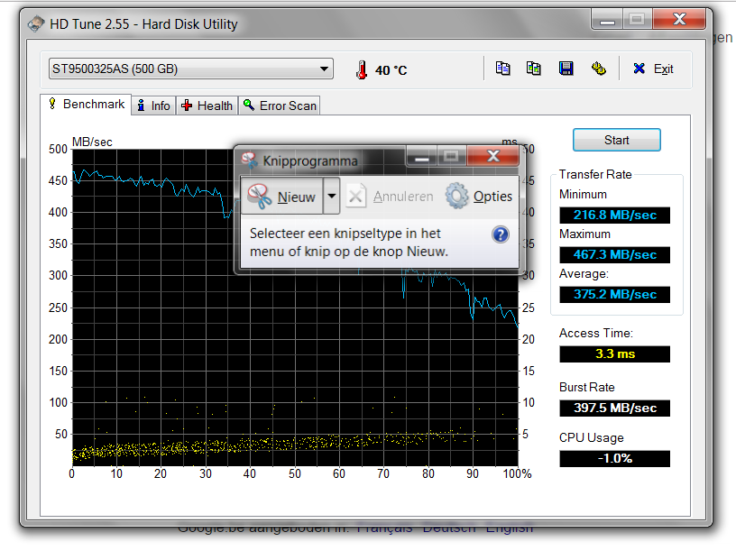Screen dimensions: 736x560
Task: Click the maximum value "467.3 MB/sec"
Action: [x=614, y=255]
